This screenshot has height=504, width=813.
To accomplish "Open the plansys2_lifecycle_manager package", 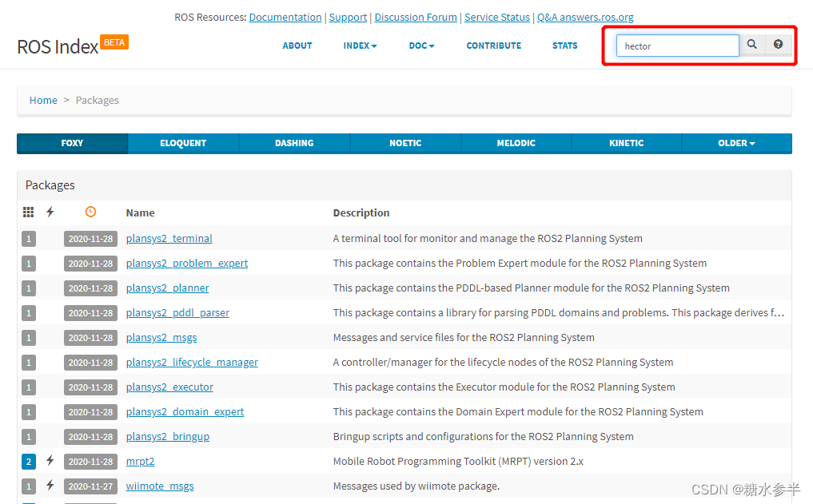I will click(x=192, y=362).
